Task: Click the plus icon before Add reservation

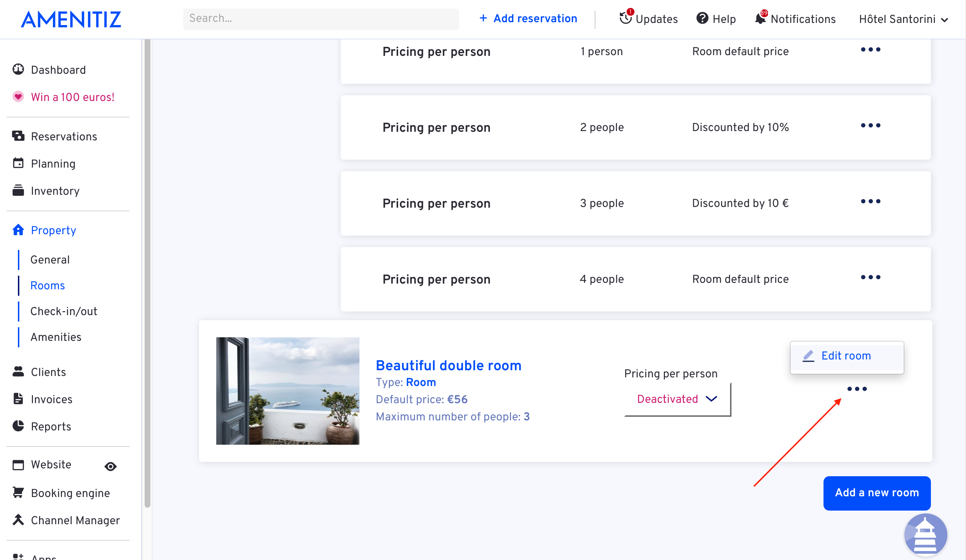Action: (x=483, y=18)
